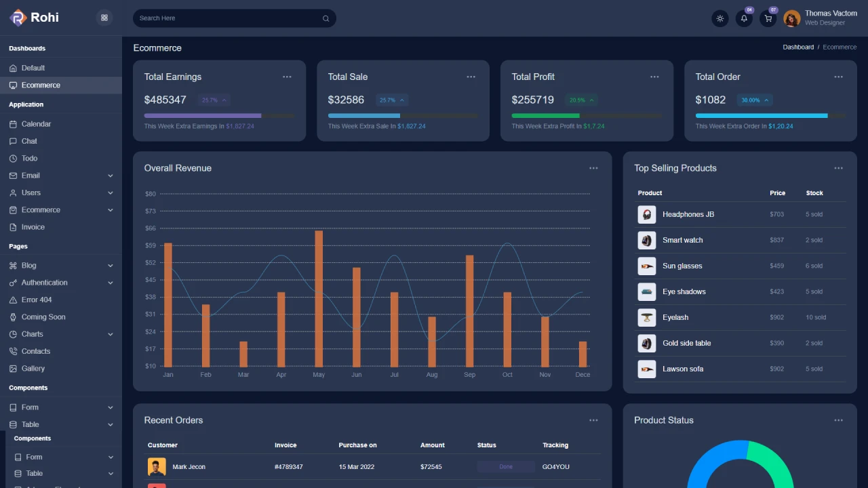
Task: Click $1,827.24 link in Total Earnings
Action: point(240,126)
